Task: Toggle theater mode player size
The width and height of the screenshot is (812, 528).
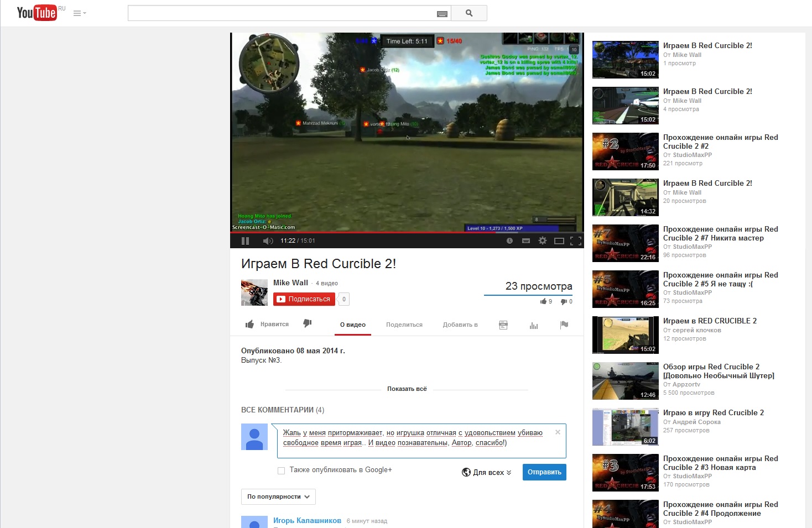Action: coord(559,241)
